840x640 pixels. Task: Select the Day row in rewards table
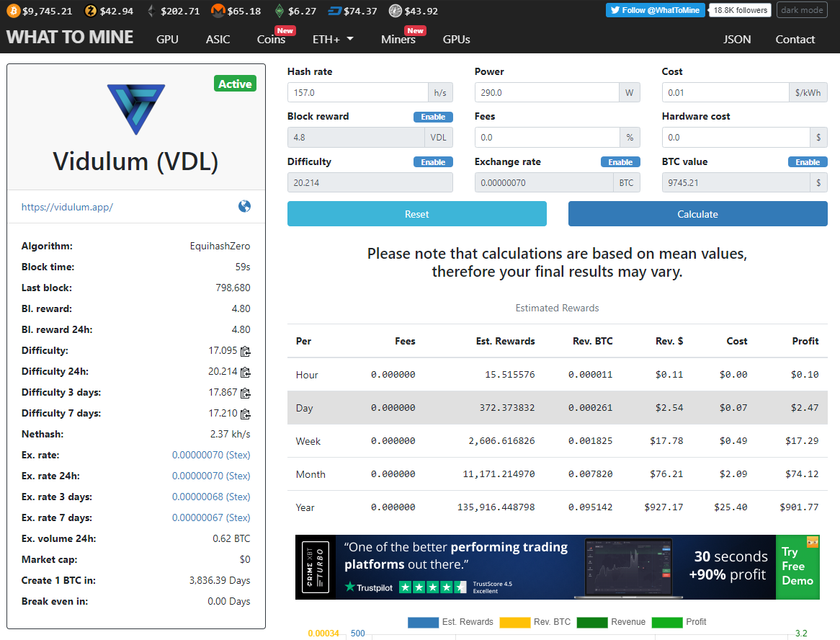tap(557, 408)
